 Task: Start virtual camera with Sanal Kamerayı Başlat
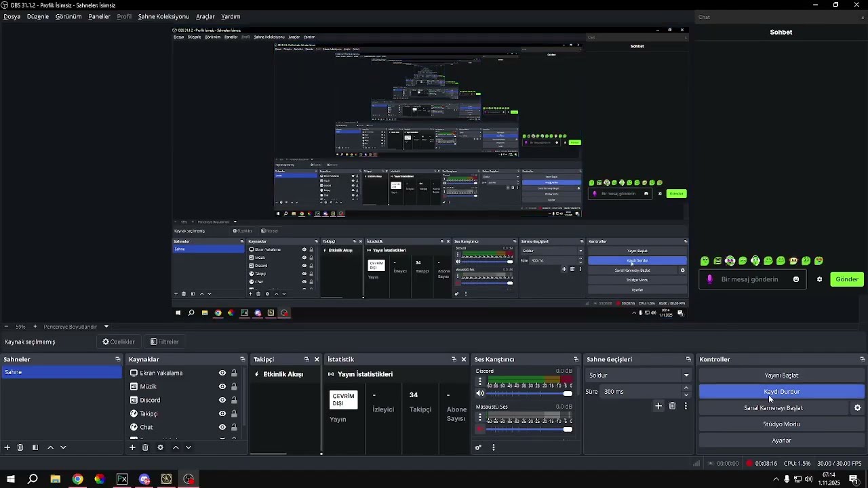tap(773, 408)
